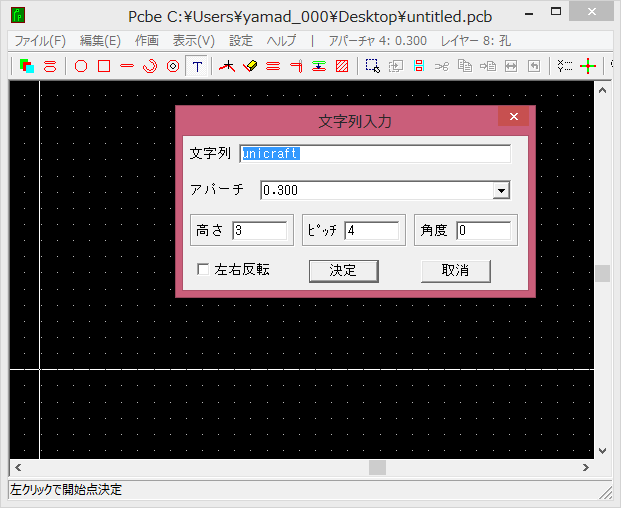The width and height of the screenshot is (621, 508).
Task: Click the 文字列 text input field
Action: pos(375,154)
